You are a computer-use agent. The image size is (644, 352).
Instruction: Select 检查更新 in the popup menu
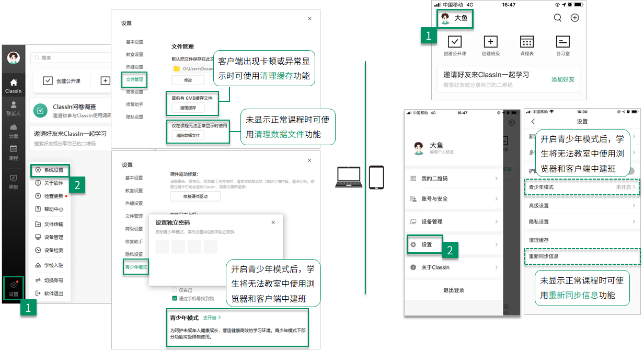(51, 196)
